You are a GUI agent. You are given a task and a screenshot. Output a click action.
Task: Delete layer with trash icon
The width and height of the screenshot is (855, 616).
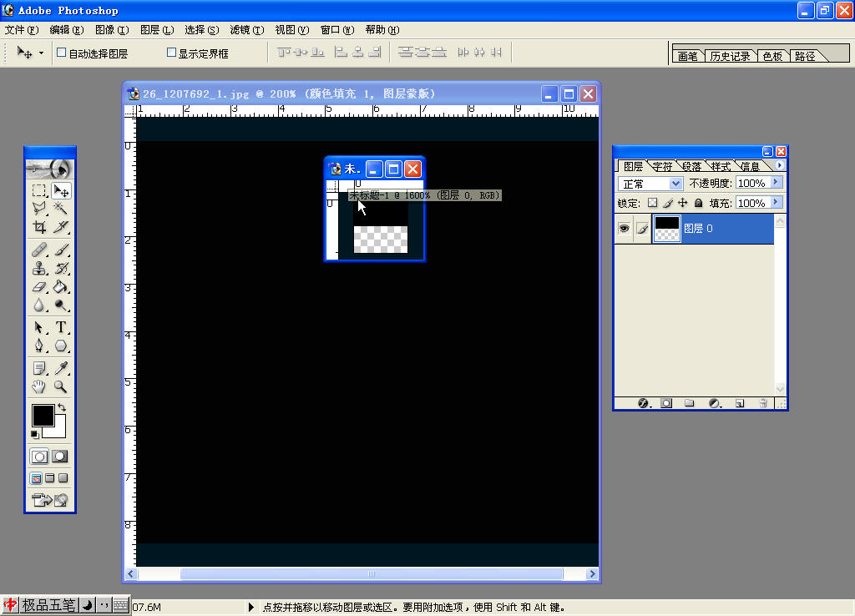(x=763, y=403)
